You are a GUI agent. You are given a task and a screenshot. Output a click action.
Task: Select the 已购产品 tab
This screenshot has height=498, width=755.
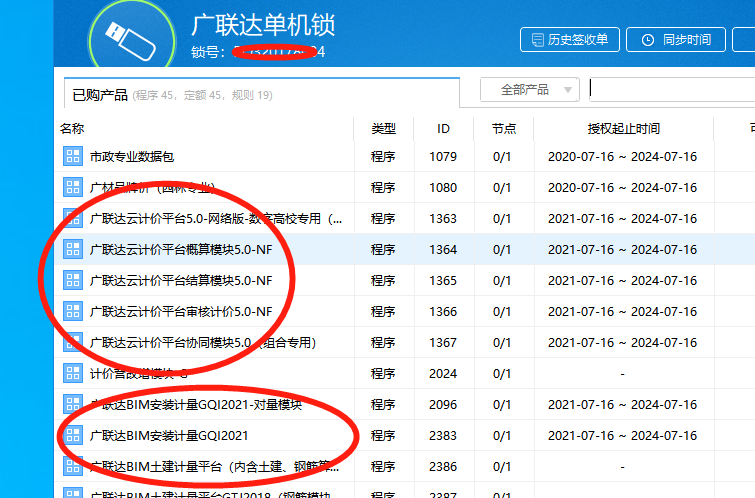point(262,94)
